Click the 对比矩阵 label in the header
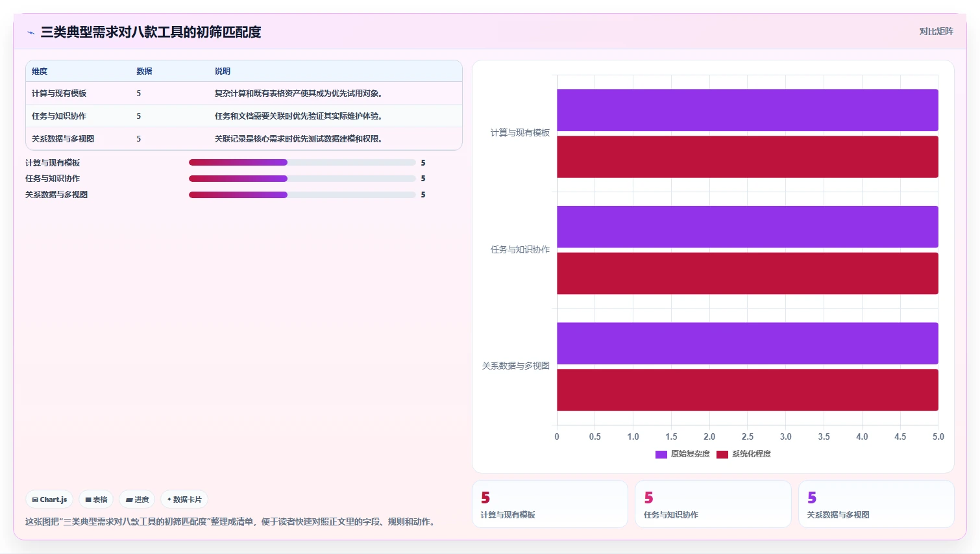Screen dimensions: 980x554 point(936,31)
